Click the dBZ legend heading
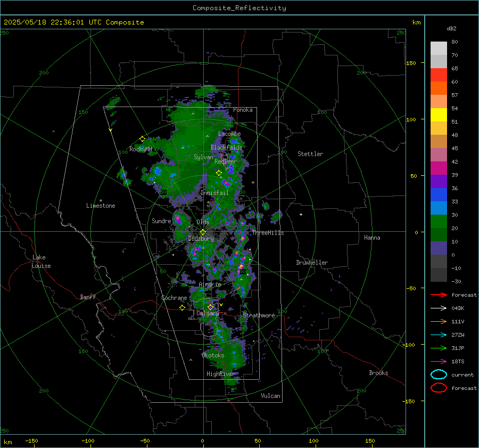The image size is (479, 448). (x=451, y=29)
